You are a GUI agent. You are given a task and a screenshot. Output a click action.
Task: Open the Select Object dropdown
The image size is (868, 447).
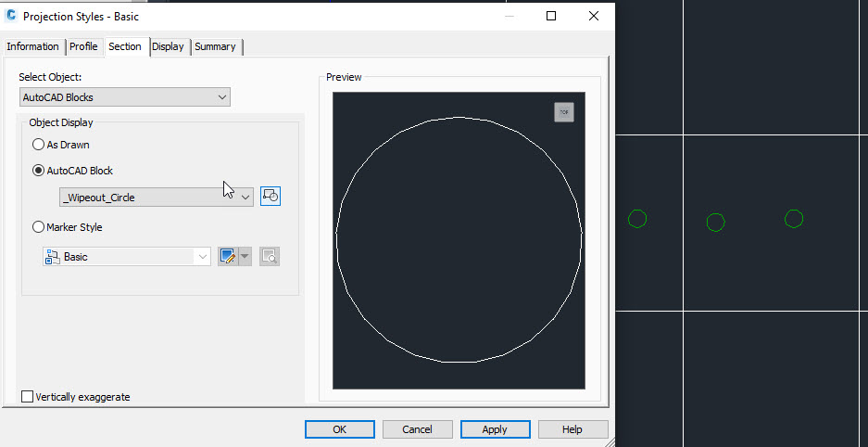(x=124, y=97)
